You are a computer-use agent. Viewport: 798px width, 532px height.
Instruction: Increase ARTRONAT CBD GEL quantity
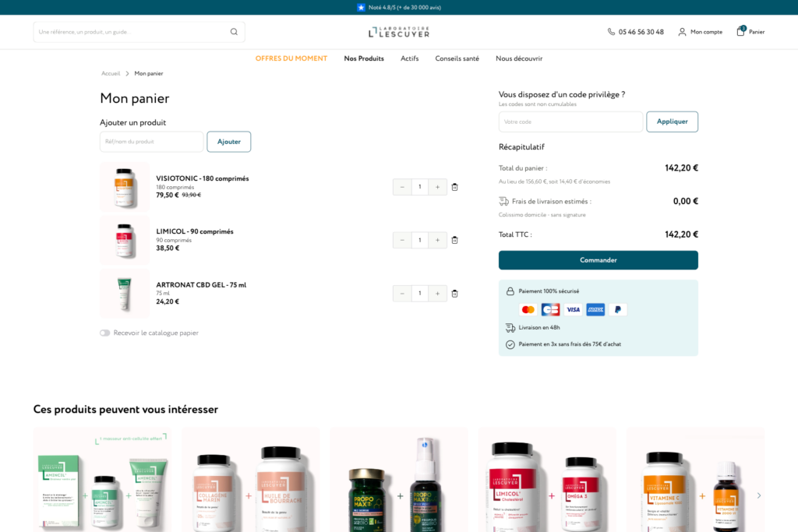[437, 294]
